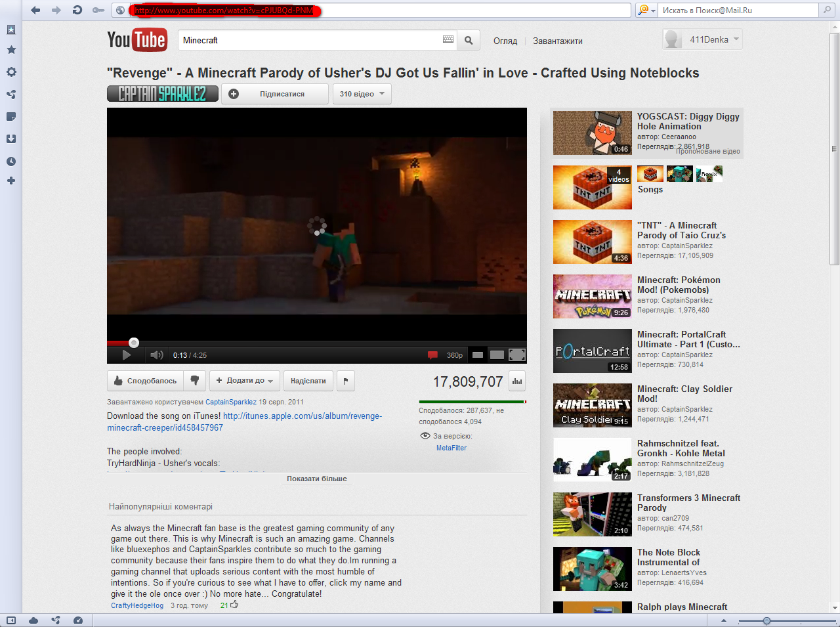Open the 360p quality selector
This screenshot has width=840, height=627.
pos(455,355)
